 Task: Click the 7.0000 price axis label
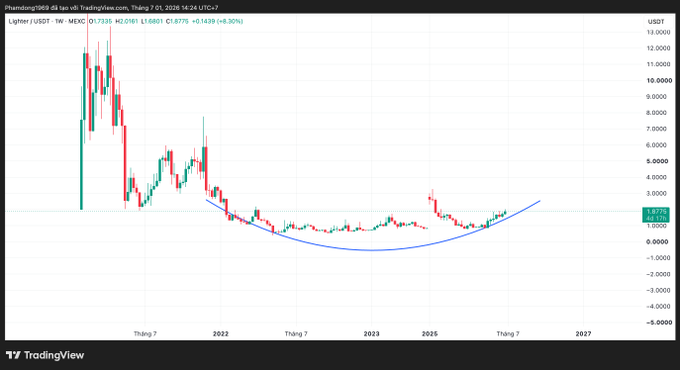click(x=657, y=129)
